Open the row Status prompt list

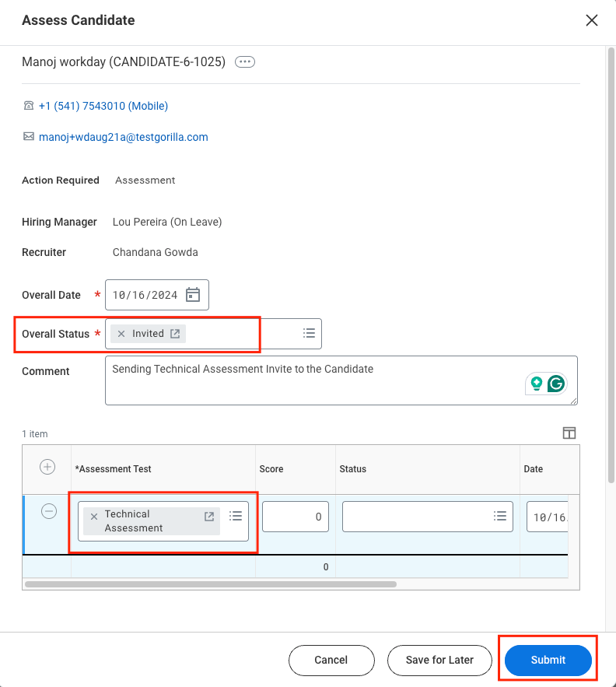[x=500, y=516]
